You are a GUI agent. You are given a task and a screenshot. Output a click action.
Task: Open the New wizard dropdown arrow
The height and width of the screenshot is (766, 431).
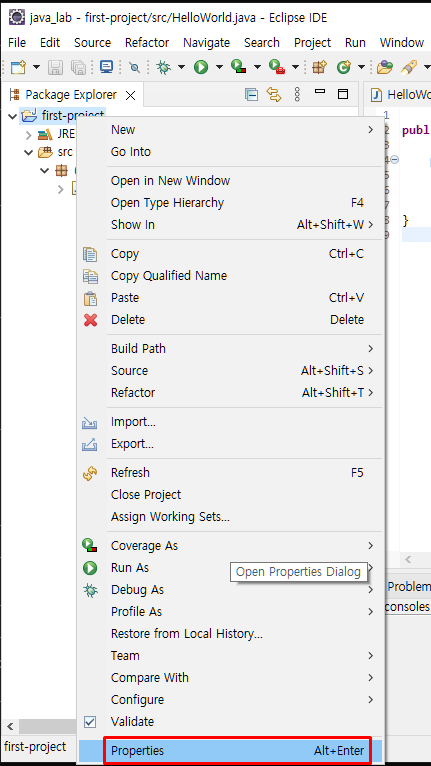coord(36,67)
